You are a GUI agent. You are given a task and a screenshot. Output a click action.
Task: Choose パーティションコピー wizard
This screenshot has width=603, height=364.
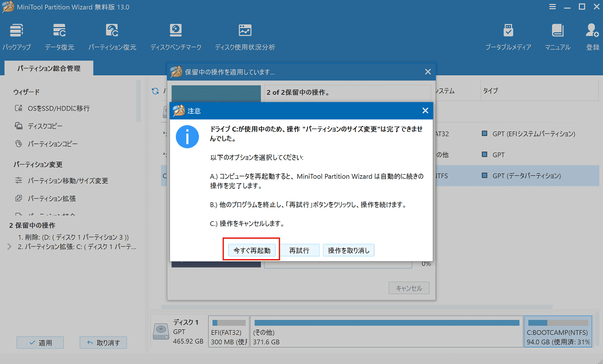(53, 144)
